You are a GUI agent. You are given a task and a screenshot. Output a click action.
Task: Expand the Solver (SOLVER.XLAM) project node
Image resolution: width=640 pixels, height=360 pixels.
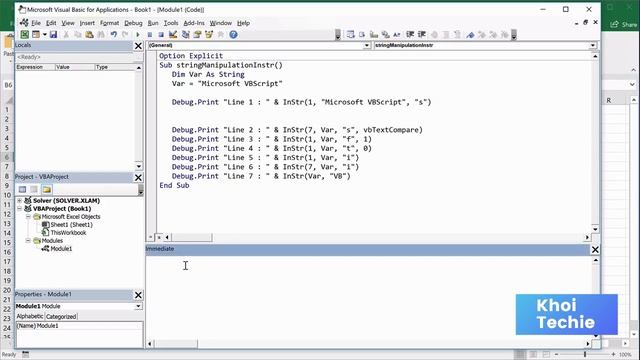[19, 201]
